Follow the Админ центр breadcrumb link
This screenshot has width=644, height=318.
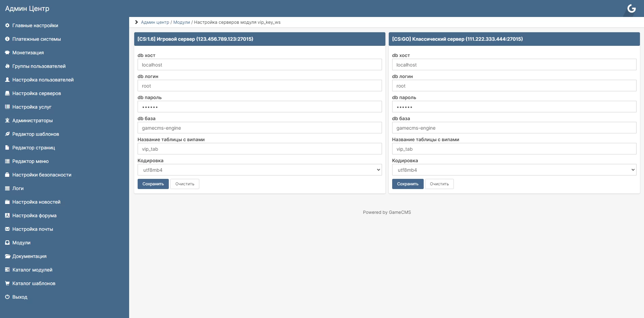coord(155,22)
